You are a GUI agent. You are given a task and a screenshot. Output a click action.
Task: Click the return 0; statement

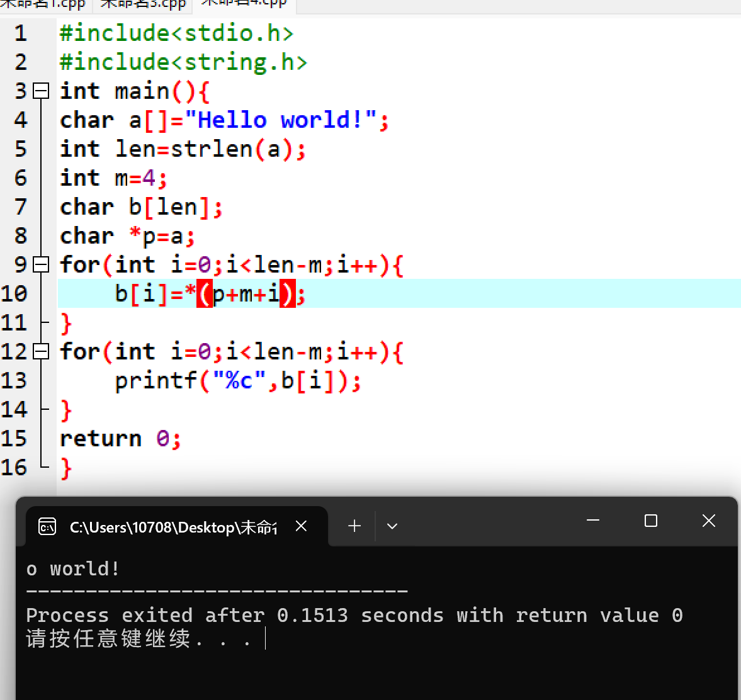tap(120, 439)
